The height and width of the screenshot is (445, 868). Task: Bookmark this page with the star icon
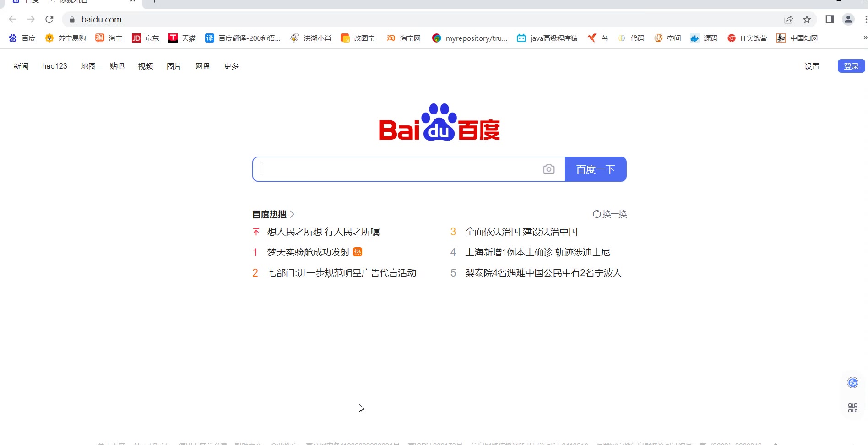[807, 20]
